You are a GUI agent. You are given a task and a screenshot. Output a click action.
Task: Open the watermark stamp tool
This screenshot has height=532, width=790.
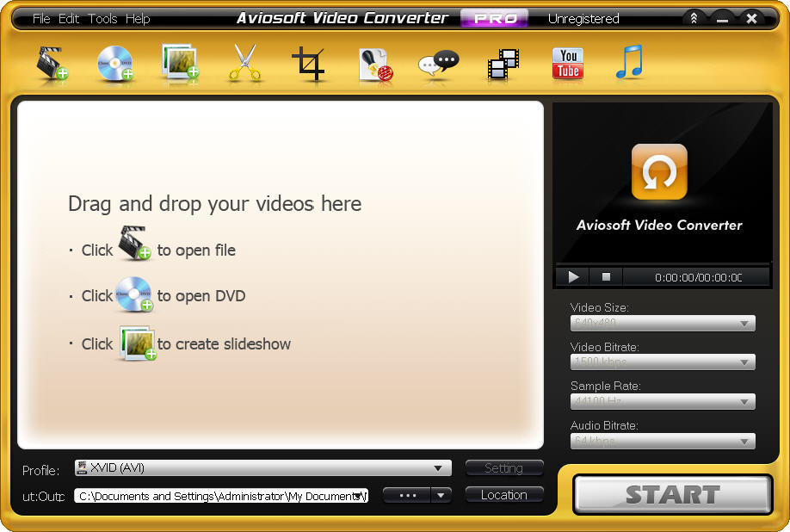coord(375,65)
